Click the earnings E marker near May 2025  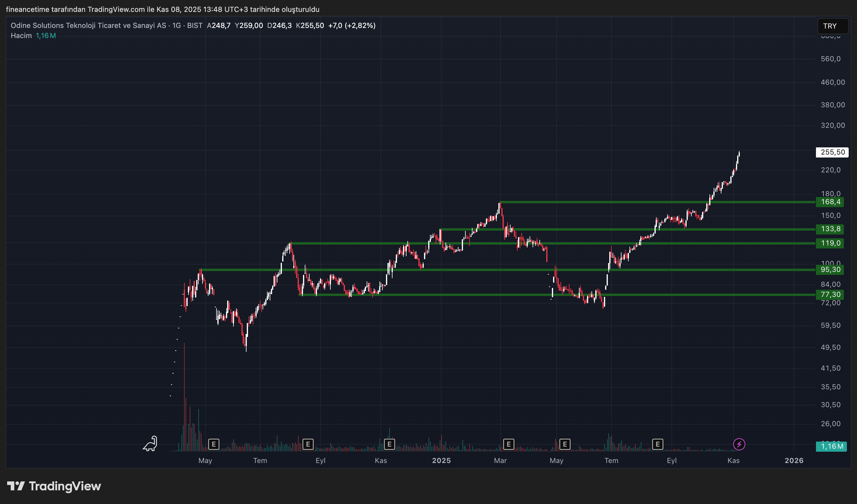[565, 444]
